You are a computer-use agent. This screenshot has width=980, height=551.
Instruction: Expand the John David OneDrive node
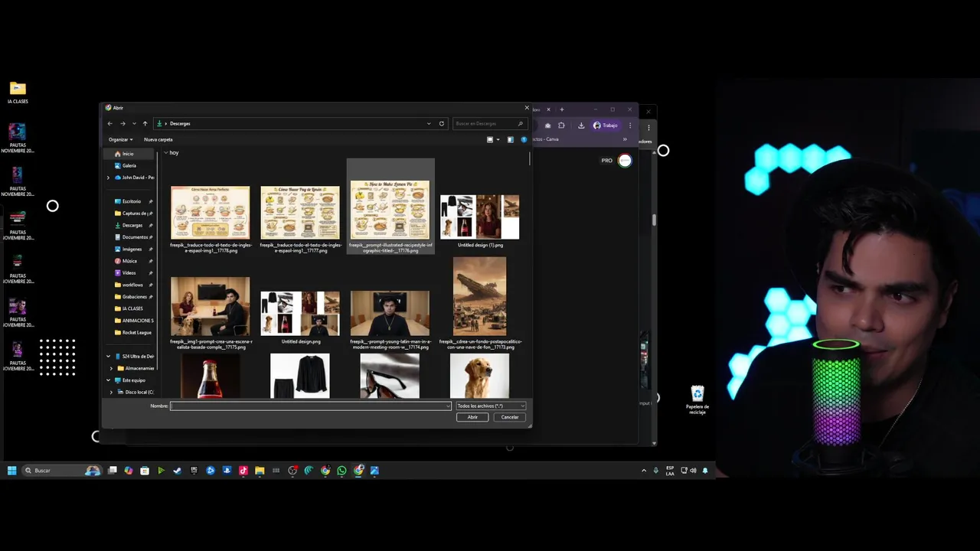coord(108,178)
